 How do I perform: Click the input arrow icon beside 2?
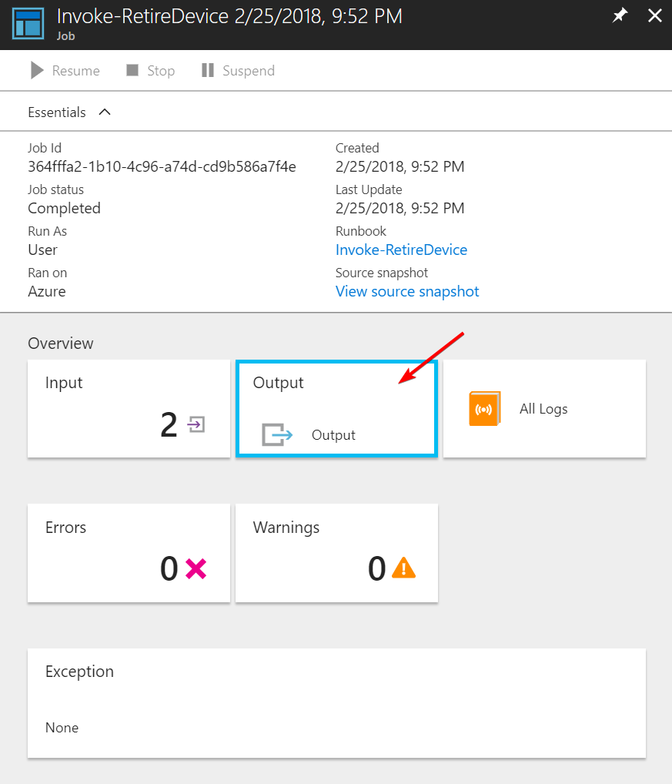pos(196,424)
